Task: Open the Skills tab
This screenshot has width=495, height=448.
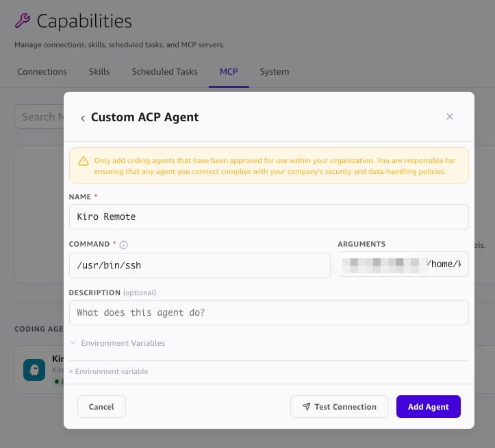Action: [x=99, y=72]
